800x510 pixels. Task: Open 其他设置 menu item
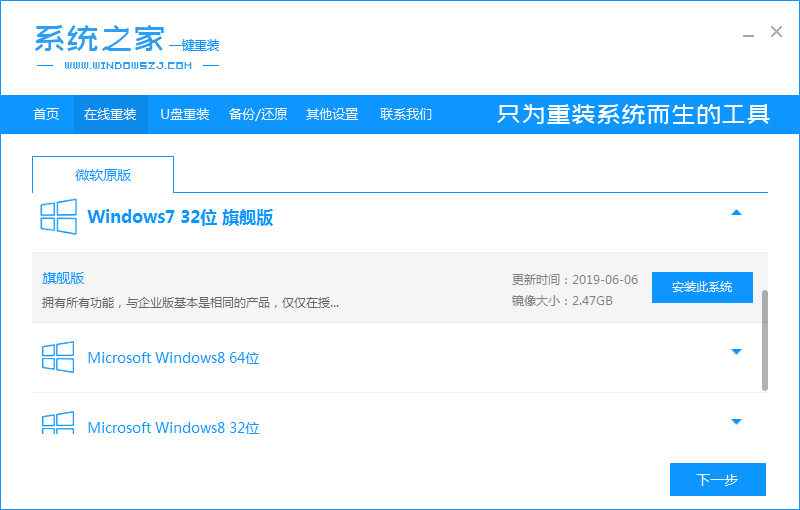pos(332,114)
